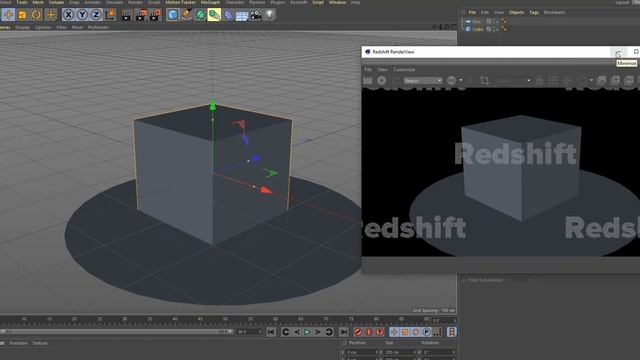Open the Window menu
This screenshot has width=640, height=360.
(337, 2)
